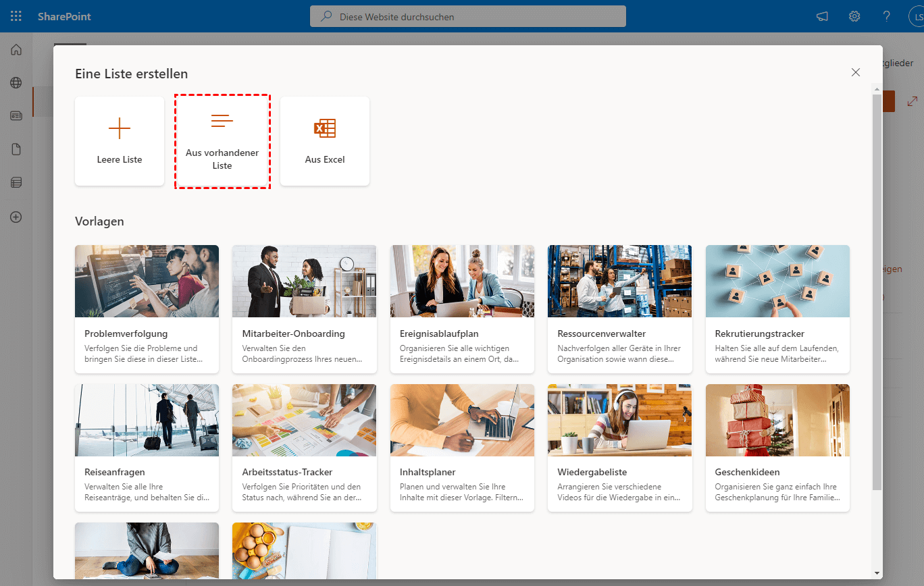Select the Ereignisablaufplan template image
The width and height of the screenshot is (924, 586).
coord(462,281)
